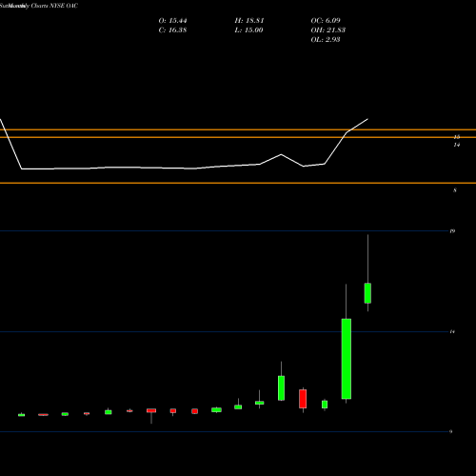Click the high value 'H: 18.81'
Viewport: 476px width, 476px height.
coord(249,21)
